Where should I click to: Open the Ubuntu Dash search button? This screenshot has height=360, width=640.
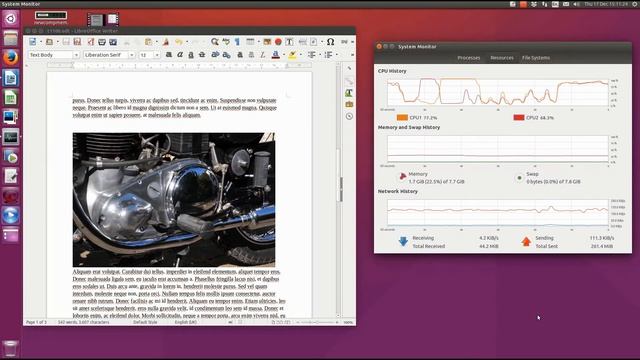pos(11,19)
